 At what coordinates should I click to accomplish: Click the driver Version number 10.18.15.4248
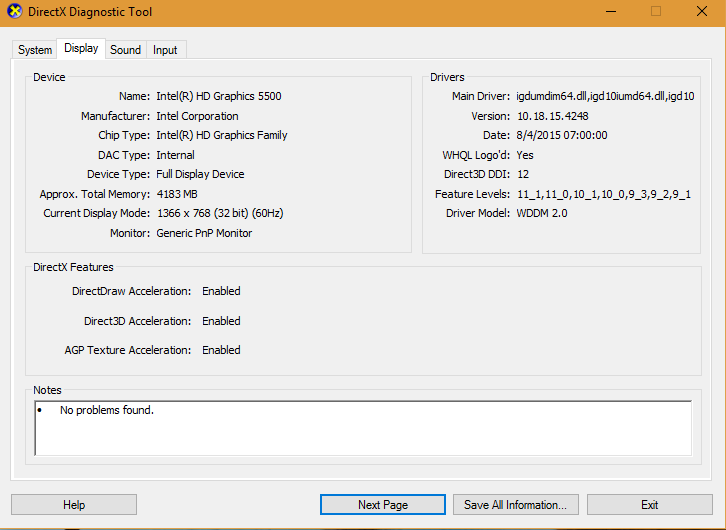[x=552, y=116]
